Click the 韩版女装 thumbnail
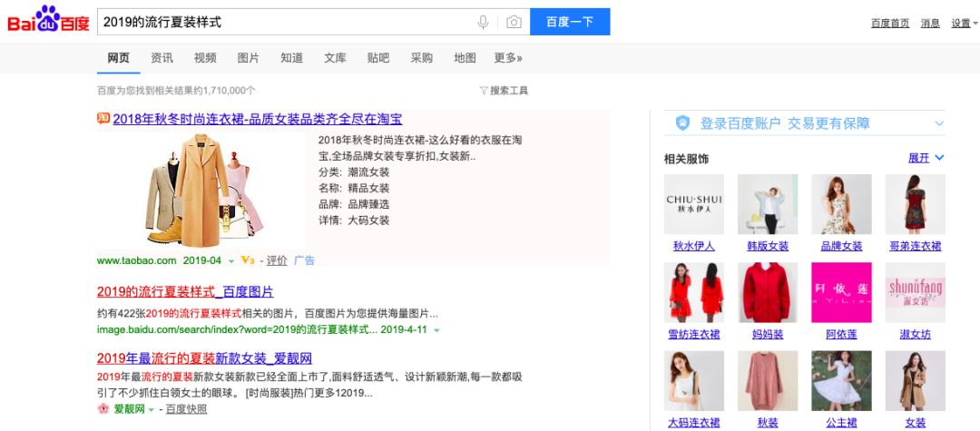 pos(768,204)
